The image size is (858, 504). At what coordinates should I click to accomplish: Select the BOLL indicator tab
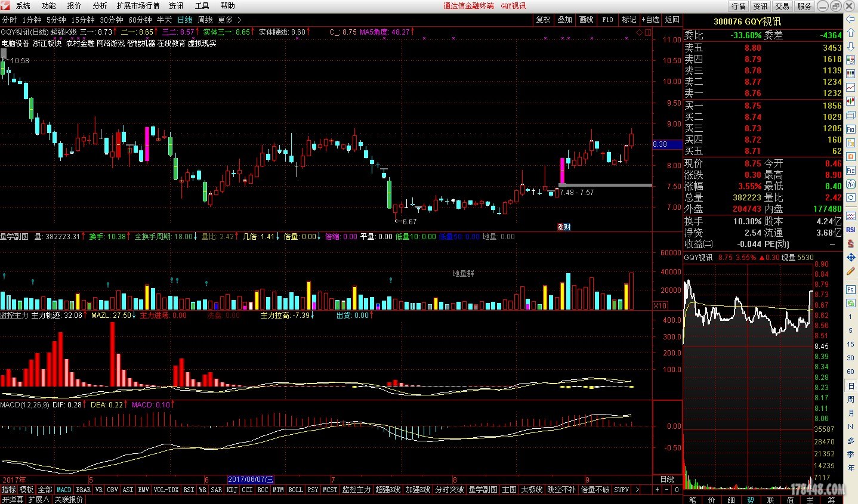(296, 490)
